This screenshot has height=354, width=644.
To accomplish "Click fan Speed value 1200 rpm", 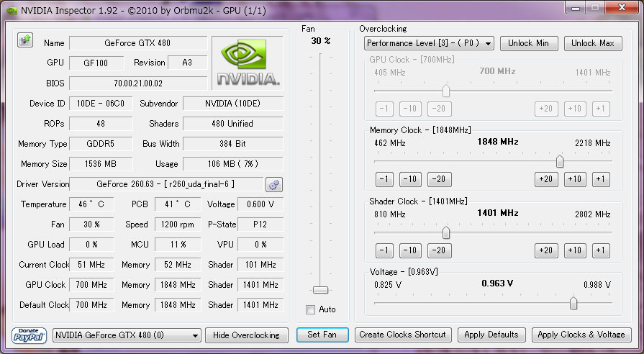I will pos(178,224).
